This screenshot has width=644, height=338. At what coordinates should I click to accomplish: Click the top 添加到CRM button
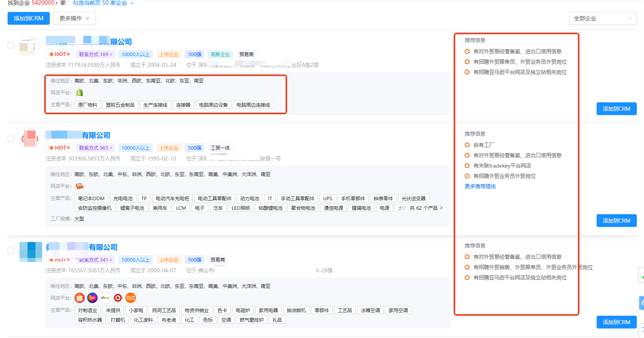point(29,18)
